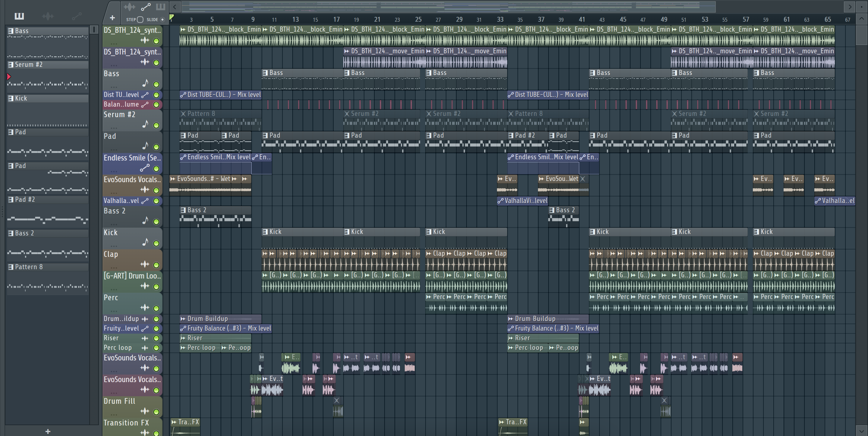
Task: Click the automation icon on Endless Smile track
Action: click(145, 168)
